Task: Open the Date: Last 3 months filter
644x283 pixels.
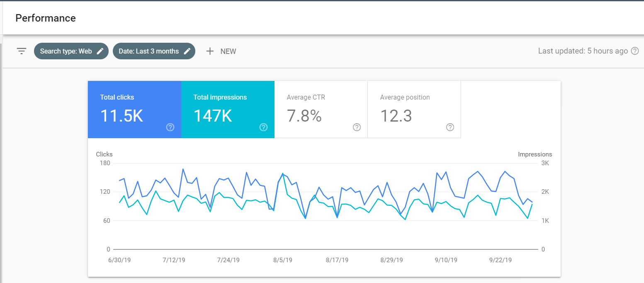Action: [148, 51]
